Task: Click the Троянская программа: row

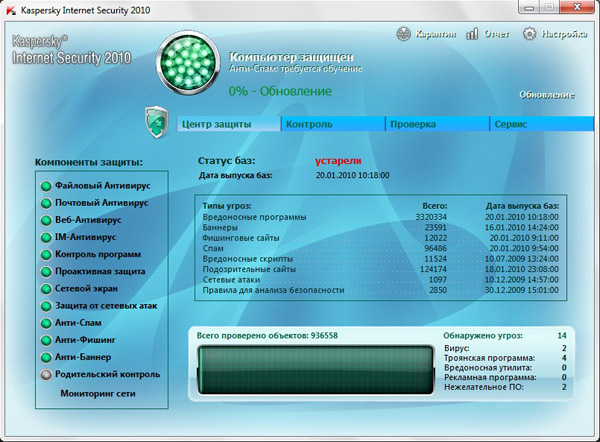Action: (x=505, y=358)
